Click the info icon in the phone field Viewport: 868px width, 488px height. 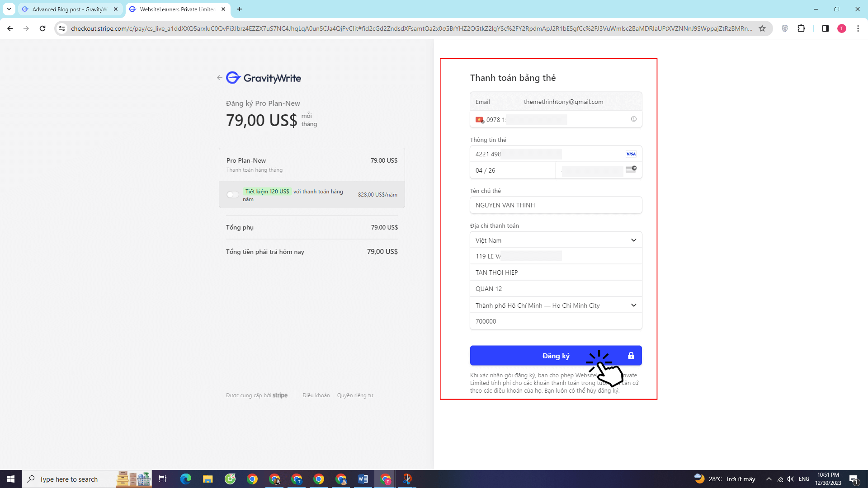633,119
